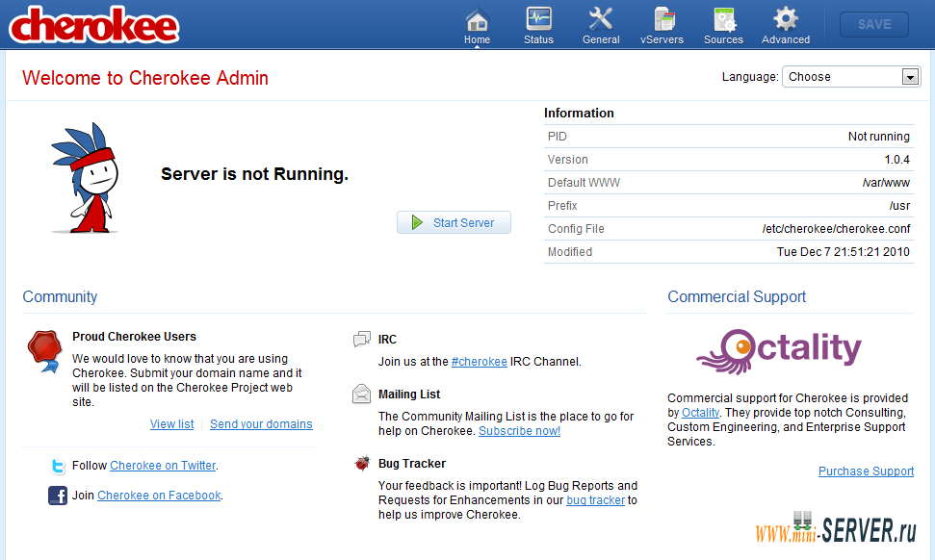Click the Cherokee logo
This screenshot has height=560, width=935.
[x=93, y=25]
